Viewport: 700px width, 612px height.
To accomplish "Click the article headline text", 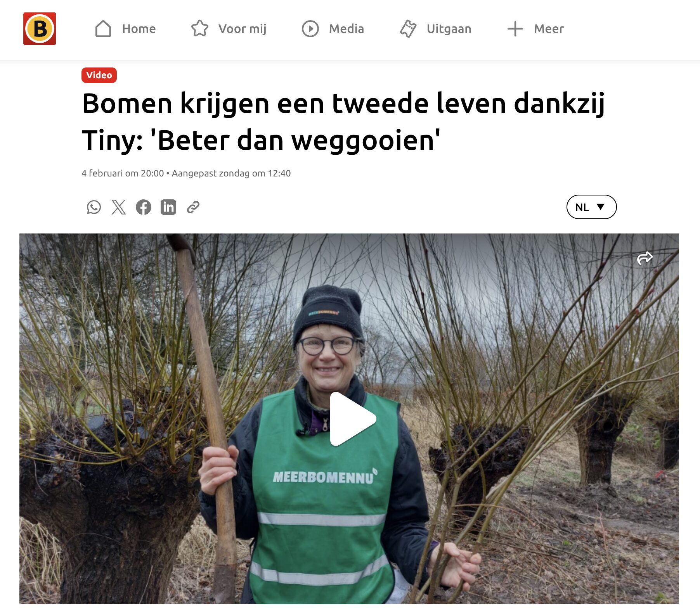I will [343, 122].
